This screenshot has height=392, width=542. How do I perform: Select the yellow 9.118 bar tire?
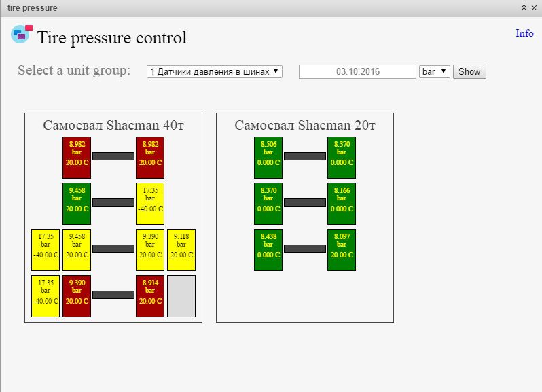coord(181,249)
